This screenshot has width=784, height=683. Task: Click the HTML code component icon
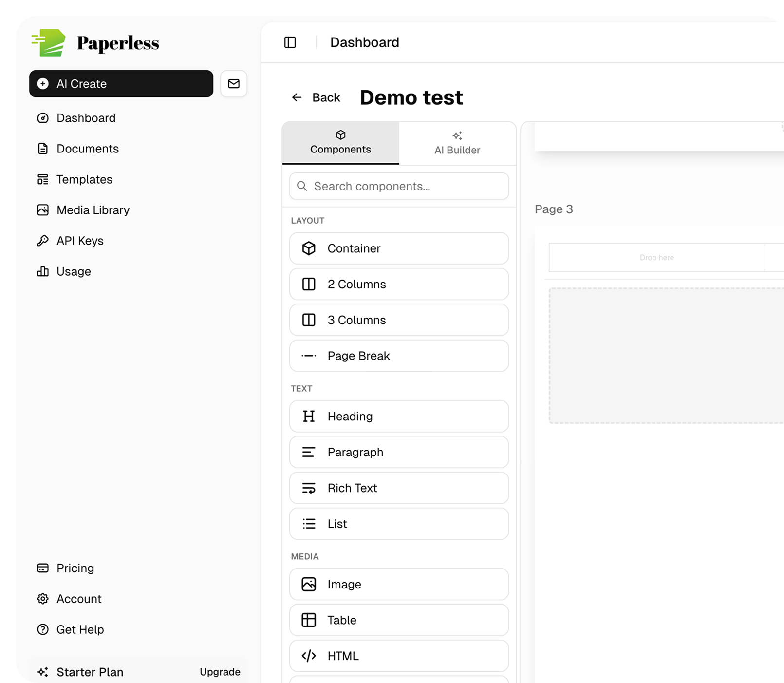tap(308, 656)
